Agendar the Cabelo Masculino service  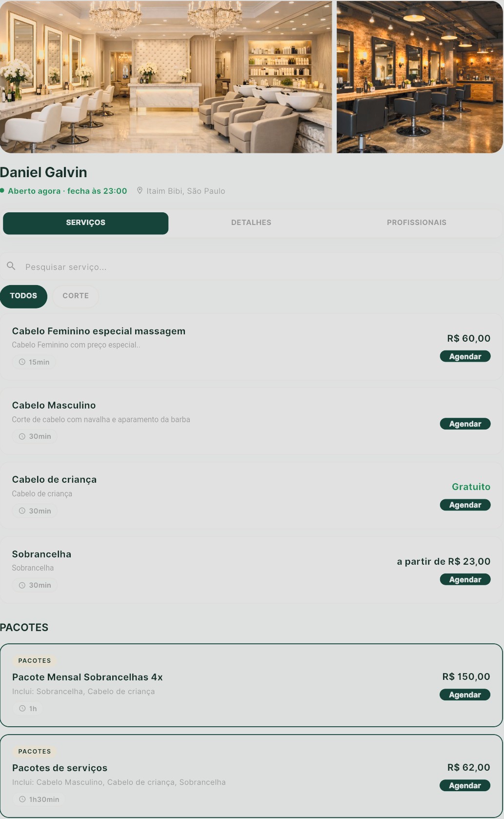465,424
